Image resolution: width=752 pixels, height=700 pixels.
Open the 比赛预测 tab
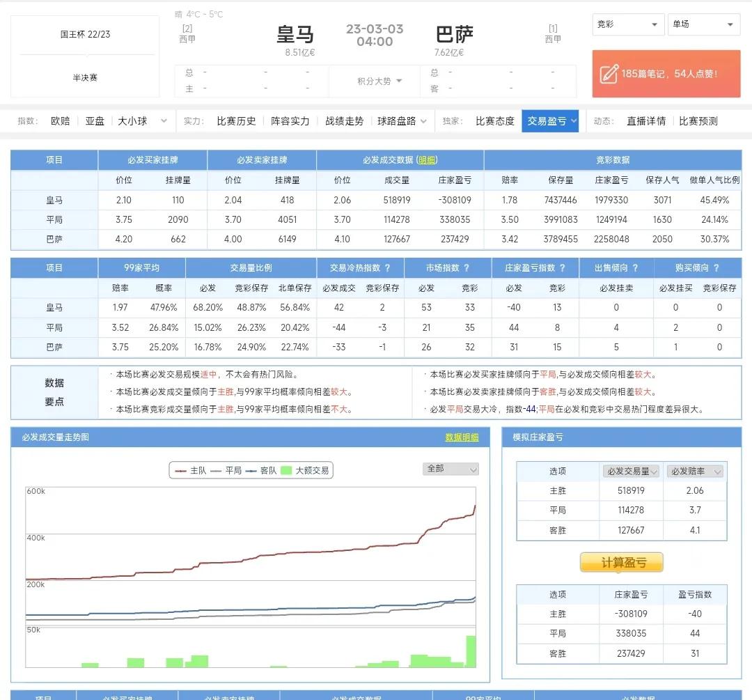coord(698,120)
